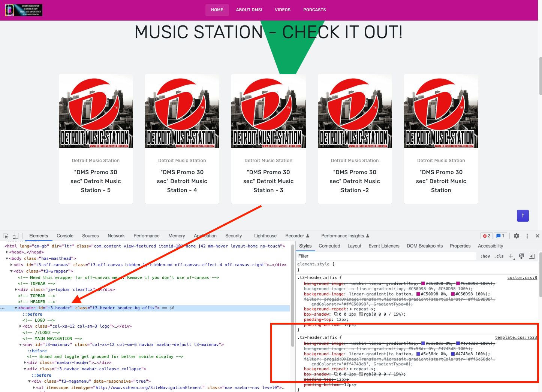The height and width of the screenshot is (392, 542).
Task: Collapse the t3-wrapper div node
Action: click(11, 271)
